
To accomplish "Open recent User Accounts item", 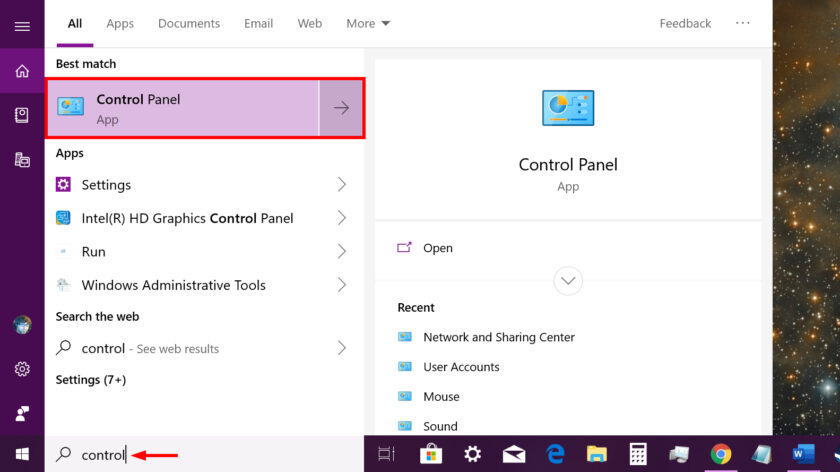I will point(461,367).
